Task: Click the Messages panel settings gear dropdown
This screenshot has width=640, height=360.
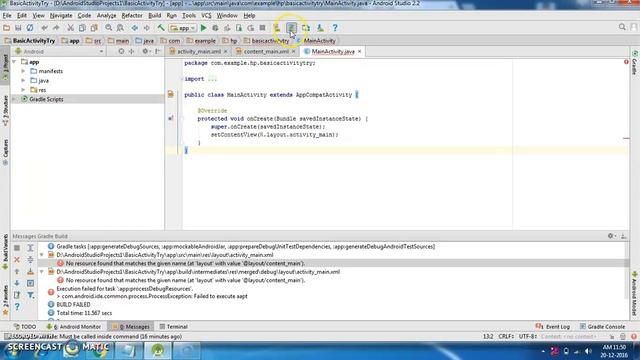Action: click(611, 236)
